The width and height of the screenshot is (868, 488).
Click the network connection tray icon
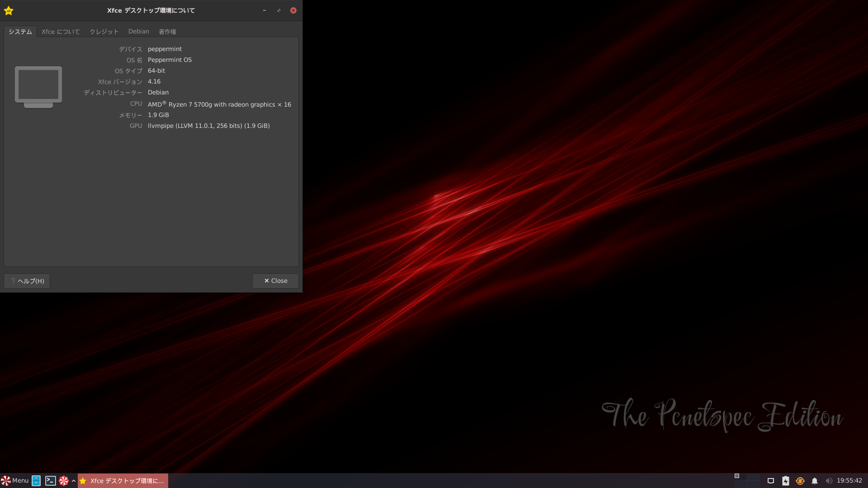(771, 481)
